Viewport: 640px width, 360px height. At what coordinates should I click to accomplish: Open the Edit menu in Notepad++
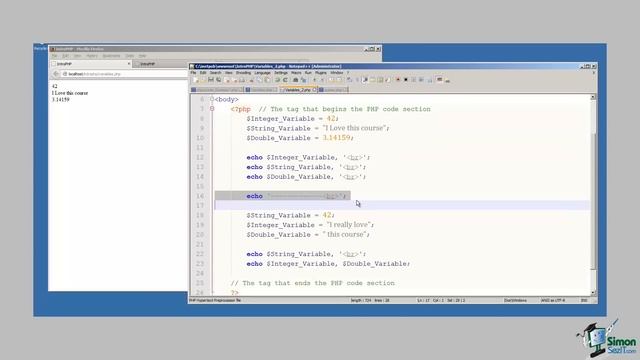[x=203, y=73]
